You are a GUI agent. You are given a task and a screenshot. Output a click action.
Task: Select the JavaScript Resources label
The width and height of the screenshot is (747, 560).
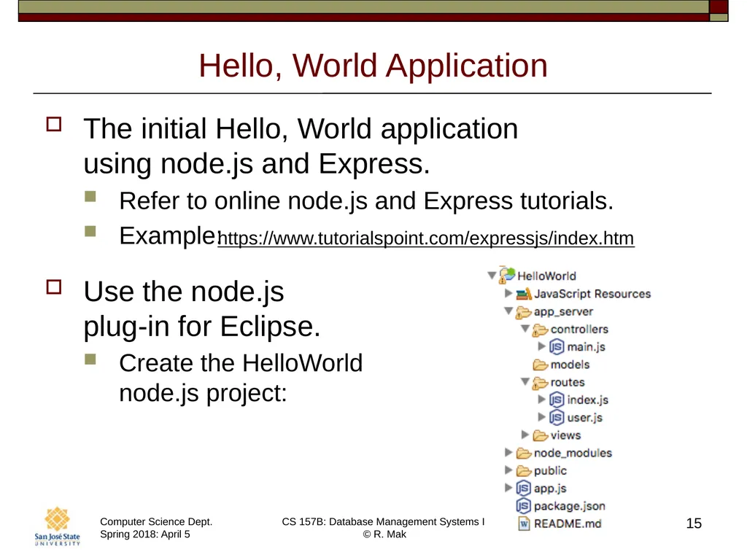point(592,294)
